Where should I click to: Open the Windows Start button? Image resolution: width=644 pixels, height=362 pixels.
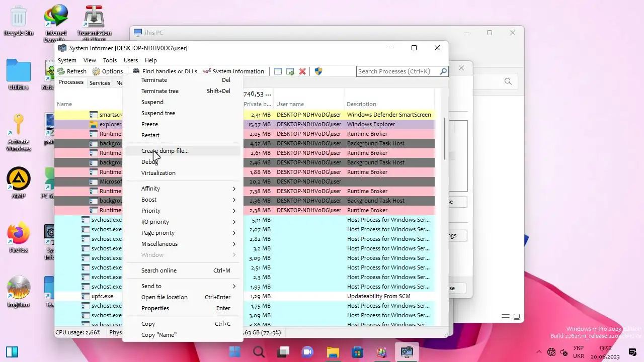click(234, 351)
